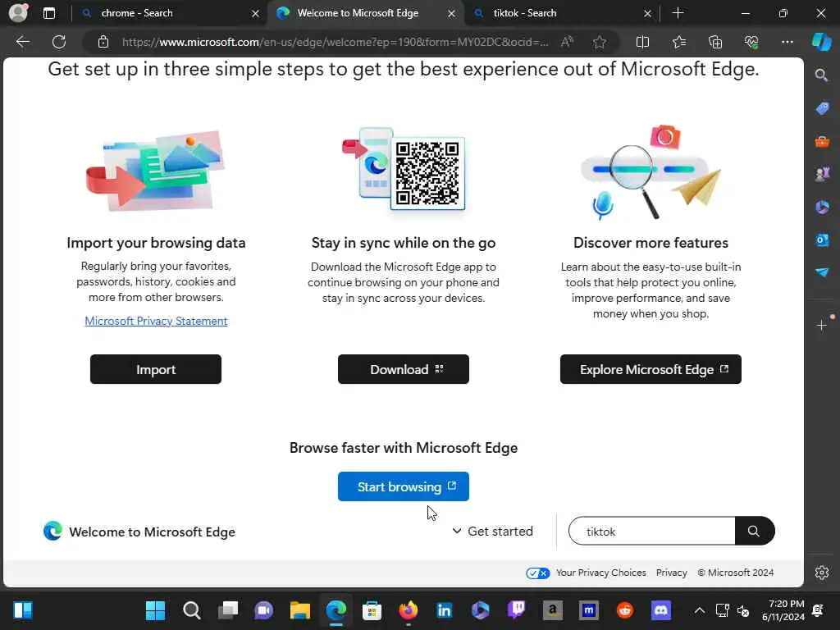Viewport: 840px width, 630px height.
Task: Open LinkedIn from the taskbar
Action: coord(444,610)
